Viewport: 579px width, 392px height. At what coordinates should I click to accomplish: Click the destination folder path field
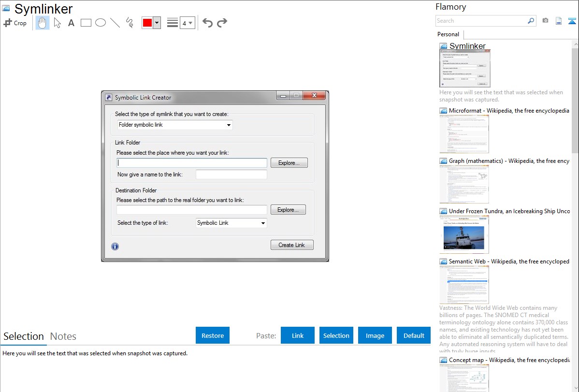pos(192,210)
